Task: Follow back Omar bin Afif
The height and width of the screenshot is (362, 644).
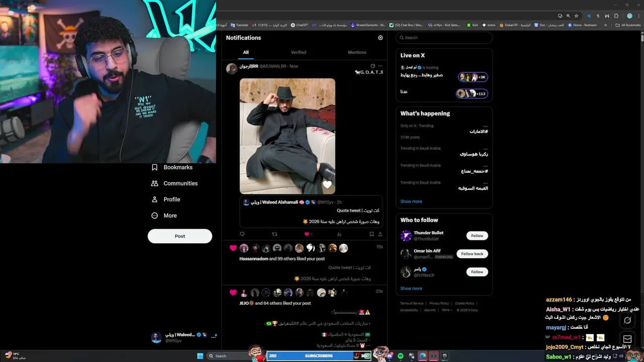Action: (x=472, y=254)
